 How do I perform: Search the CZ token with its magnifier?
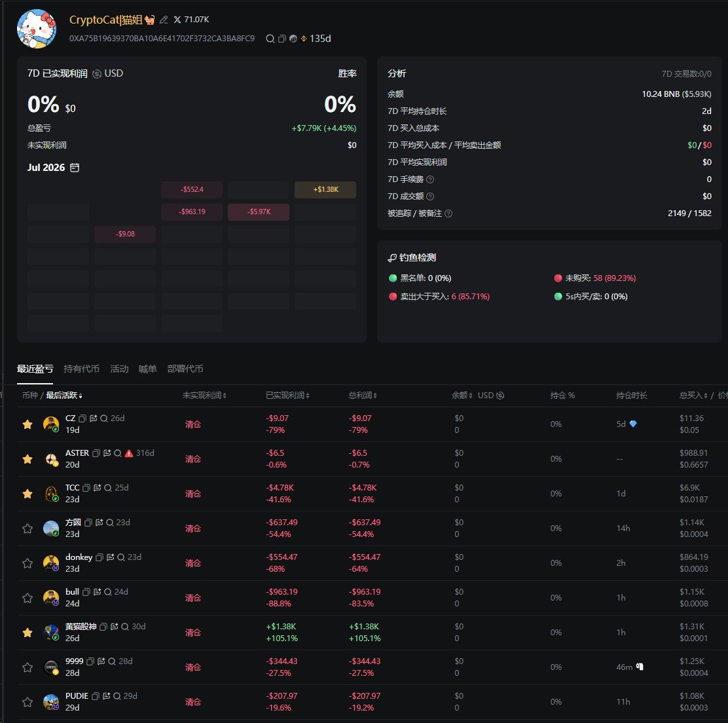104,418
